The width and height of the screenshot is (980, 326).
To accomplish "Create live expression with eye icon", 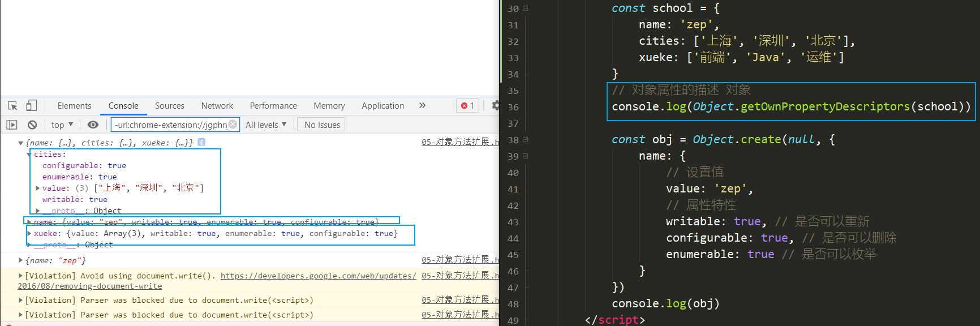I will [93, 125].
